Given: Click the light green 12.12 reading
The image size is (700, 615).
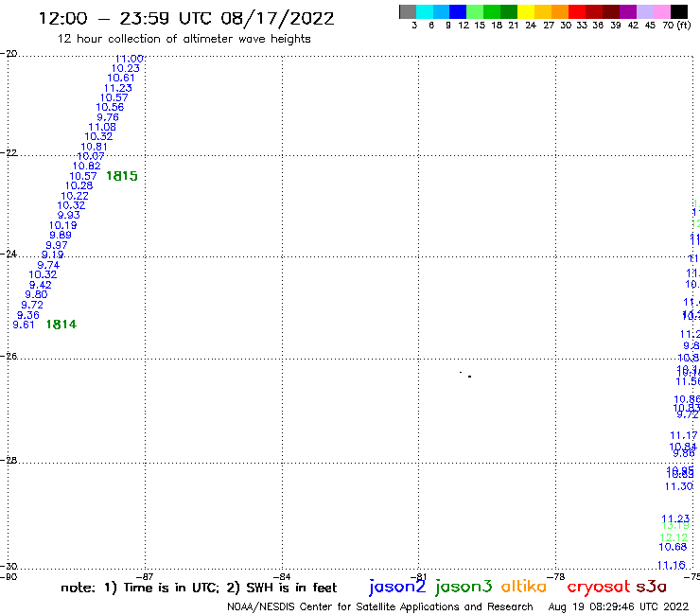Looking at the screenshot, I should click(x=674, y=537).
